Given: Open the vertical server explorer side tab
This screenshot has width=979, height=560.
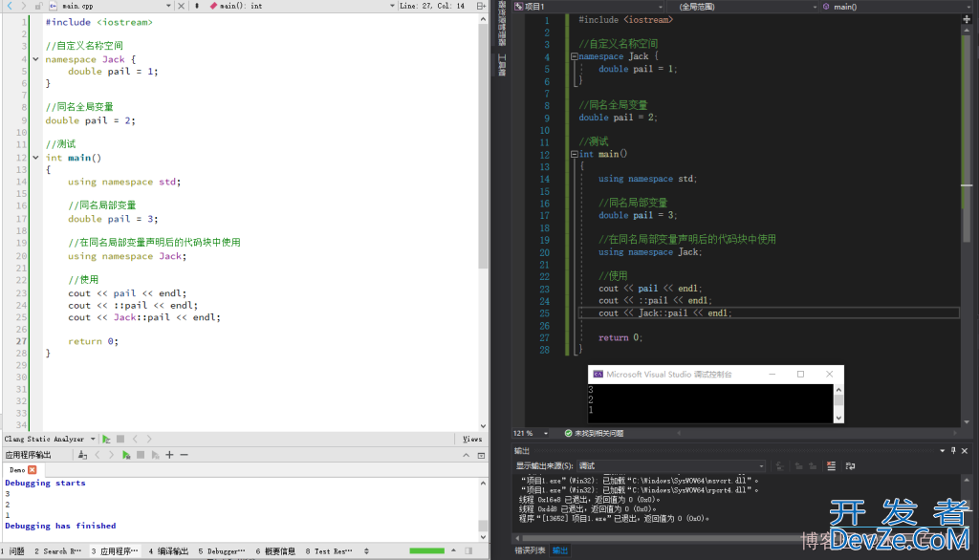Looking at the screenshot, I should point(502,23).
